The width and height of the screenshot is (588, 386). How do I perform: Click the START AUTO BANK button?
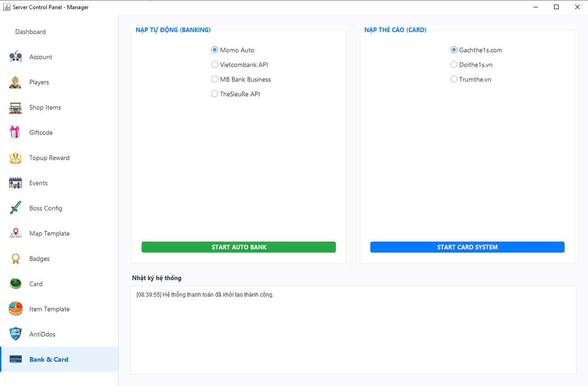(x=239, y=247)
